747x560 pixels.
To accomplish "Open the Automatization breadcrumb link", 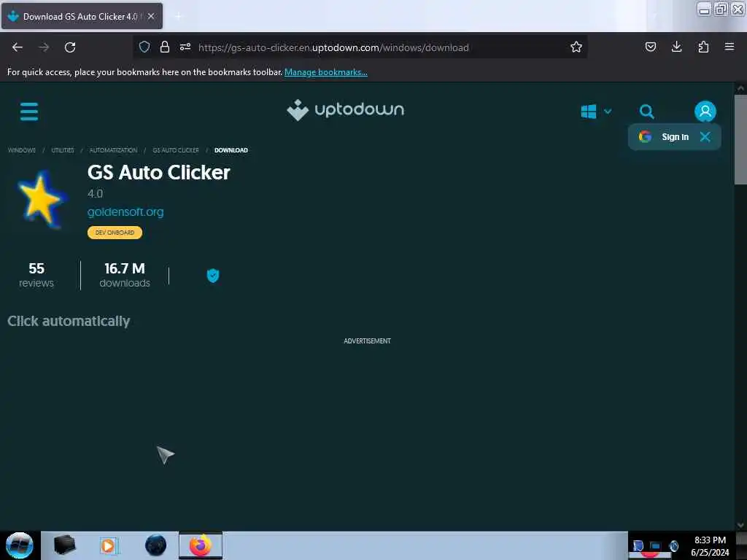I will (113, 150).
